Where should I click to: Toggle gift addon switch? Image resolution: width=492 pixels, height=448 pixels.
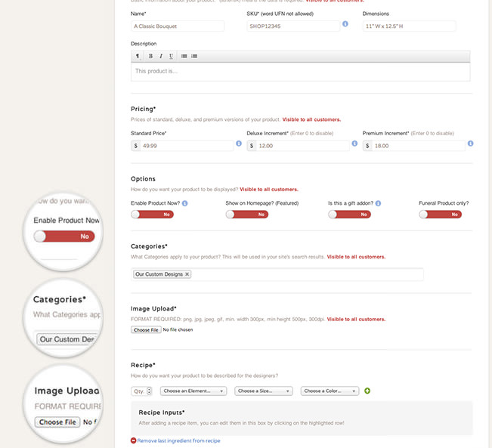(350, 215)
